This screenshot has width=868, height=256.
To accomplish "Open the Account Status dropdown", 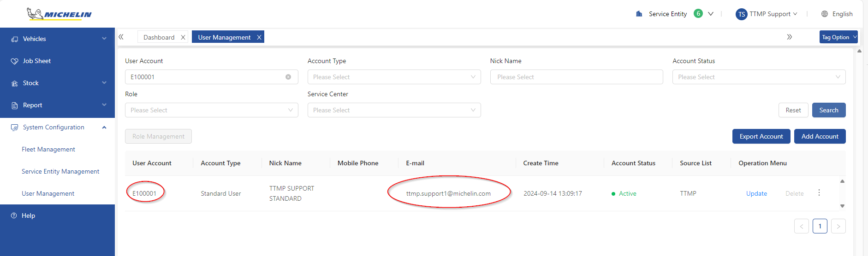I will point(759,77).
